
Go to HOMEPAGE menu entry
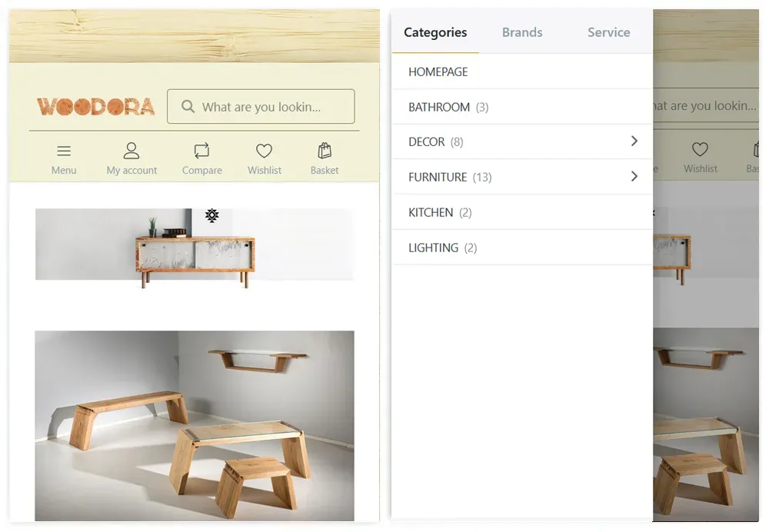tap(522, 71)
